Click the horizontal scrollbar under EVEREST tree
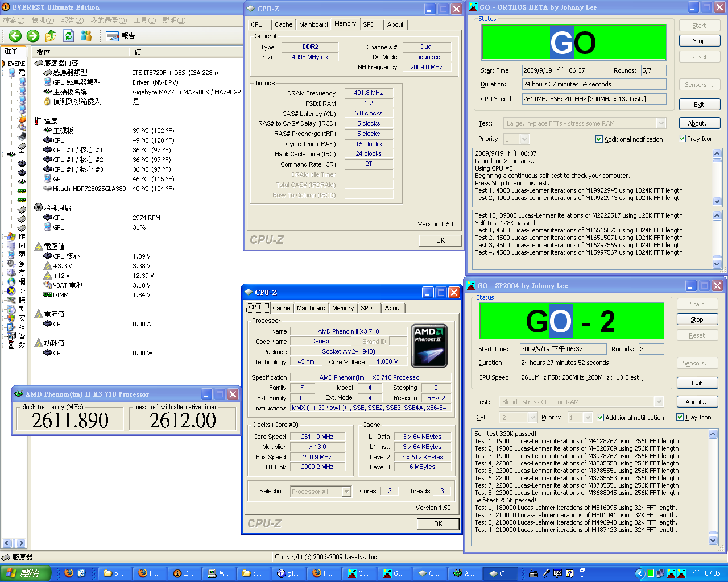Screen dimensions: 728x582 14,543
